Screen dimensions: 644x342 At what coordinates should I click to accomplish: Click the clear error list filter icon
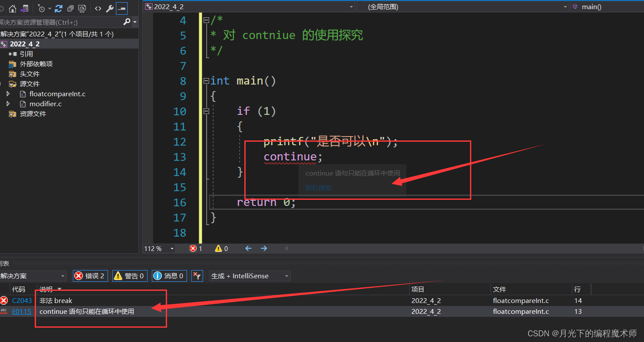[197, 276]
